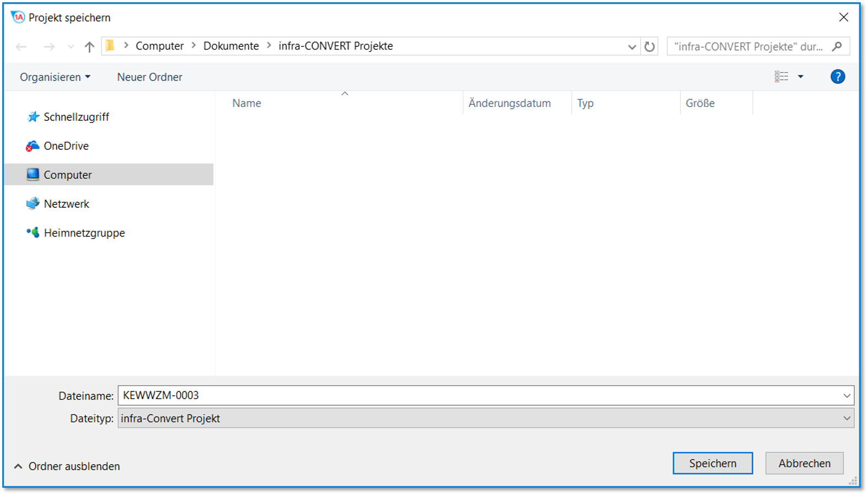Click the back navigation arrow

pyautogui.click(x=22, y=47)
